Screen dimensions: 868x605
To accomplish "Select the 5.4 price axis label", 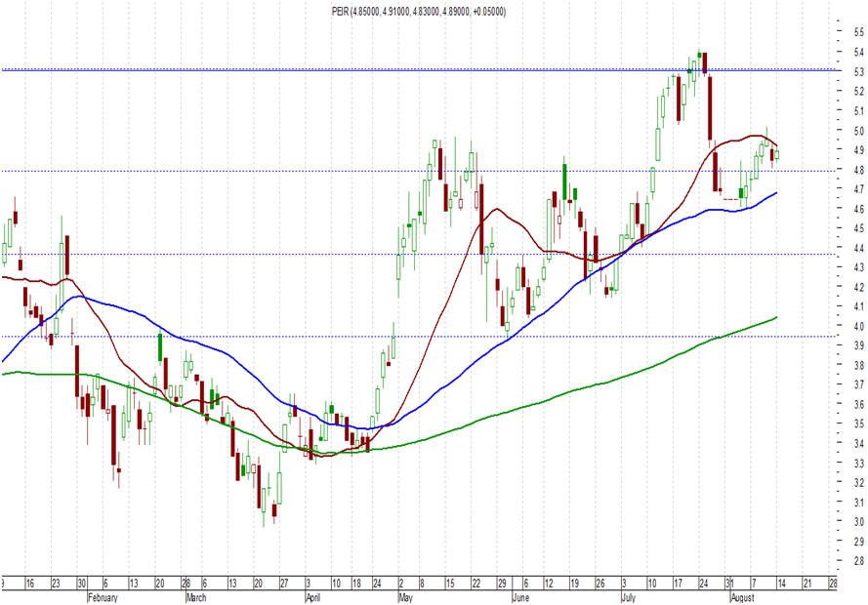I will tap(858, 52).
